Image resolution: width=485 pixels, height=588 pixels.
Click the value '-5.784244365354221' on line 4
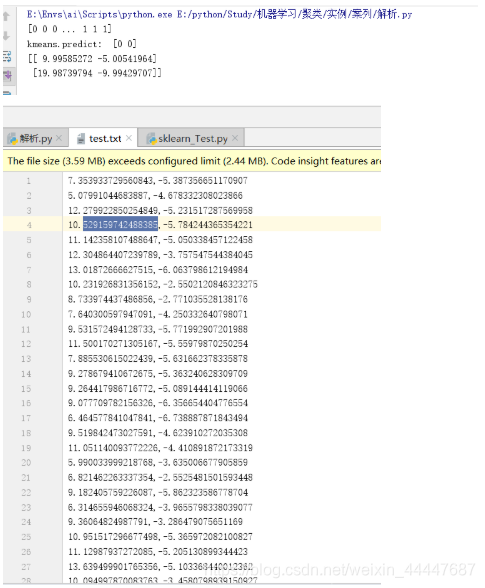(208, 225)
